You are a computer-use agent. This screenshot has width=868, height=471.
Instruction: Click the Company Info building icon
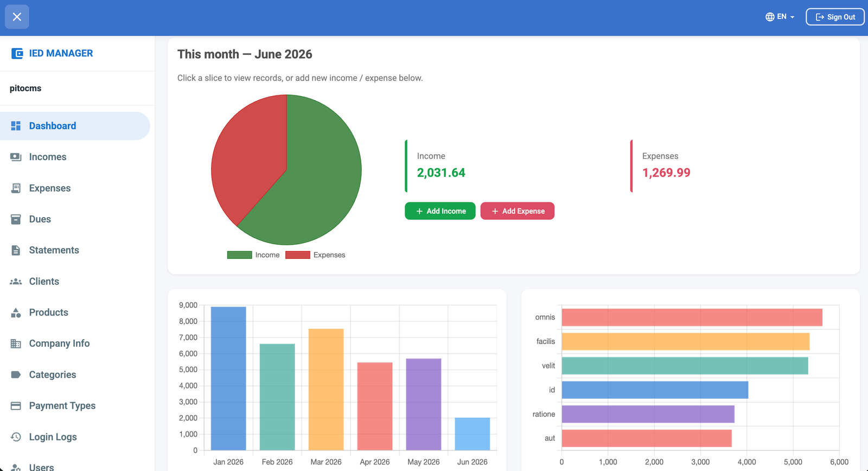point(16,343)
